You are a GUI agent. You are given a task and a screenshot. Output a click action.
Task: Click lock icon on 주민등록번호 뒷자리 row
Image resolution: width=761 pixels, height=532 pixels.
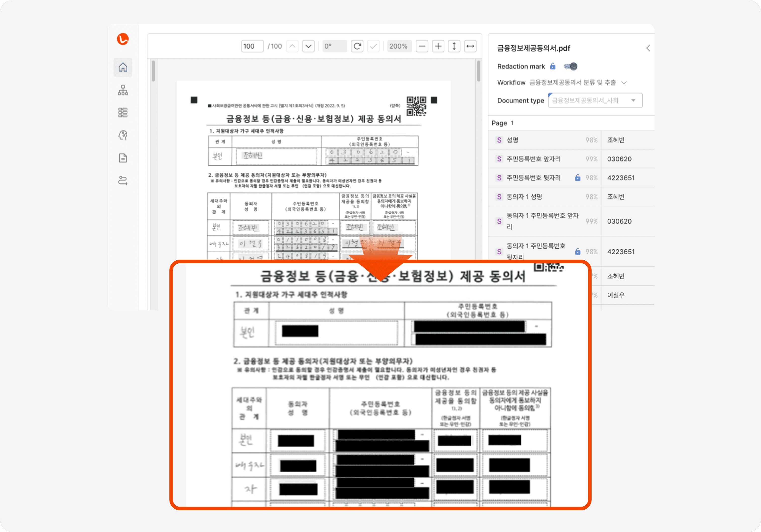point(578,178)
